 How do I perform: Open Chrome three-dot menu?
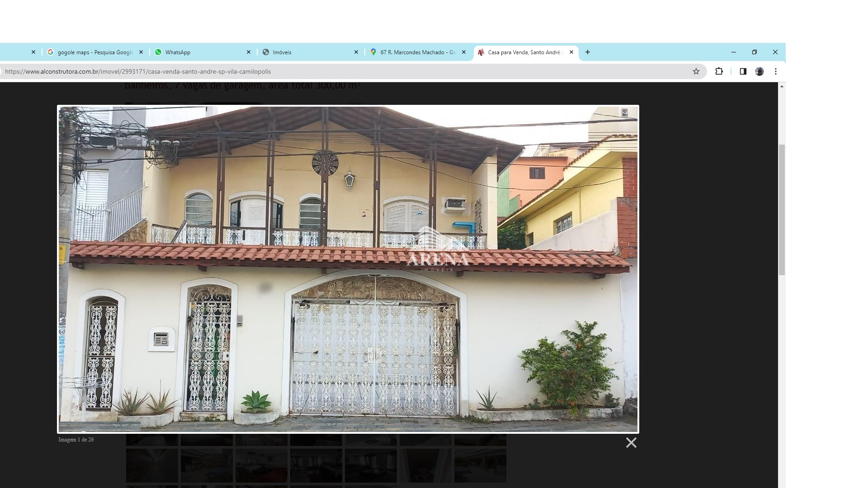pos(776,71)
